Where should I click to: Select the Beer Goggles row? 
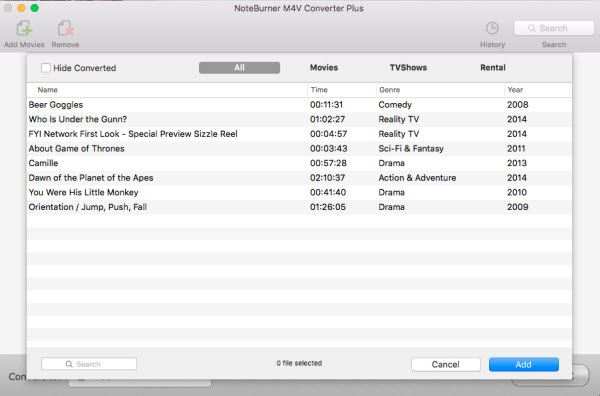click(299, 105)
